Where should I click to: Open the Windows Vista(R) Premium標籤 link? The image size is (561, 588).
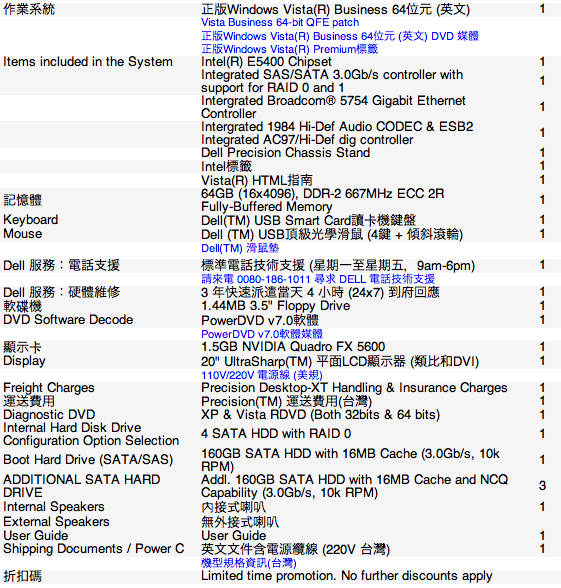(290, 49)
